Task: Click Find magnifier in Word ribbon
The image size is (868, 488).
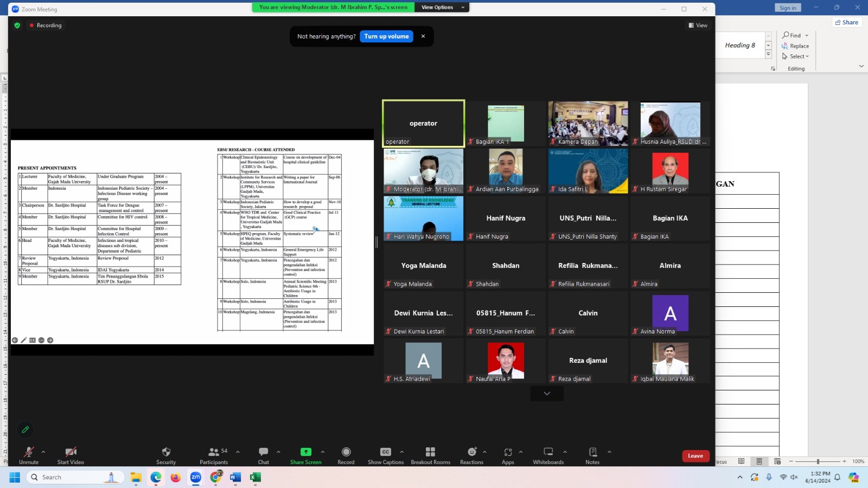Action: 786,35
